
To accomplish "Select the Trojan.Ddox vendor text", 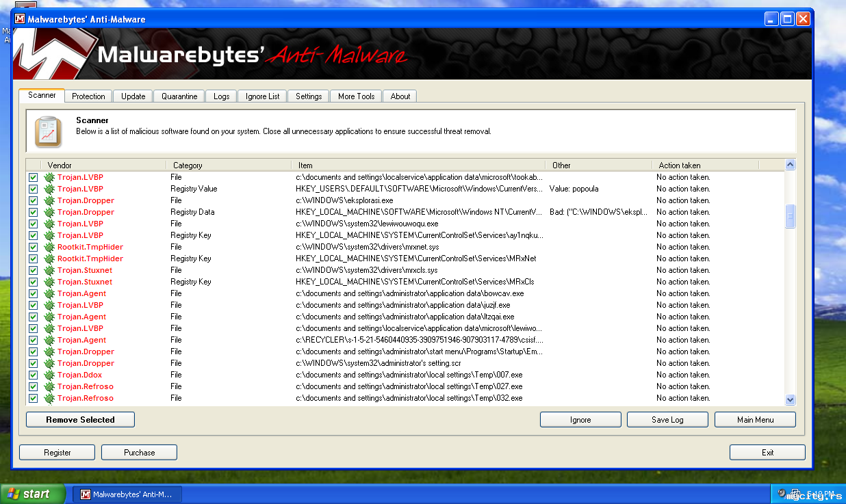I will coord(79,375).
